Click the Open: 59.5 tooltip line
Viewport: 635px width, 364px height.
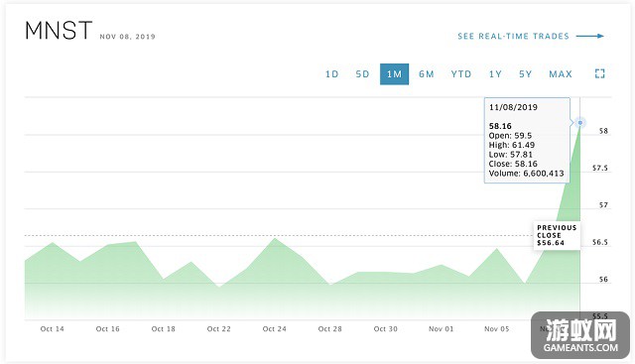510,136
